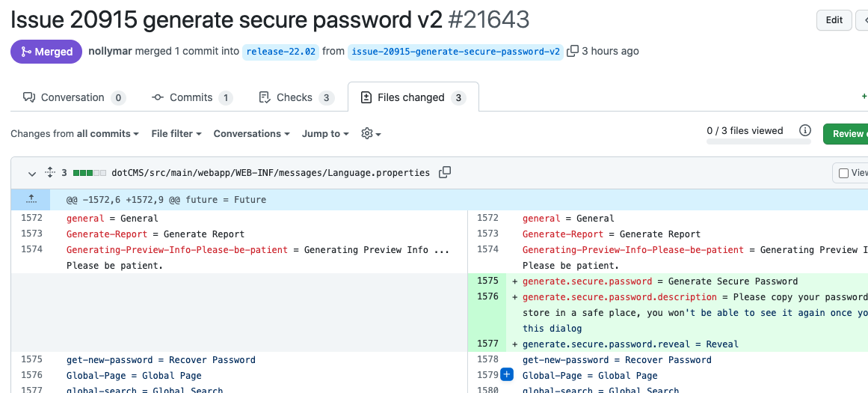The image size is (868, 393).
Task: Open the files viewed info icon
Action: 805,131
